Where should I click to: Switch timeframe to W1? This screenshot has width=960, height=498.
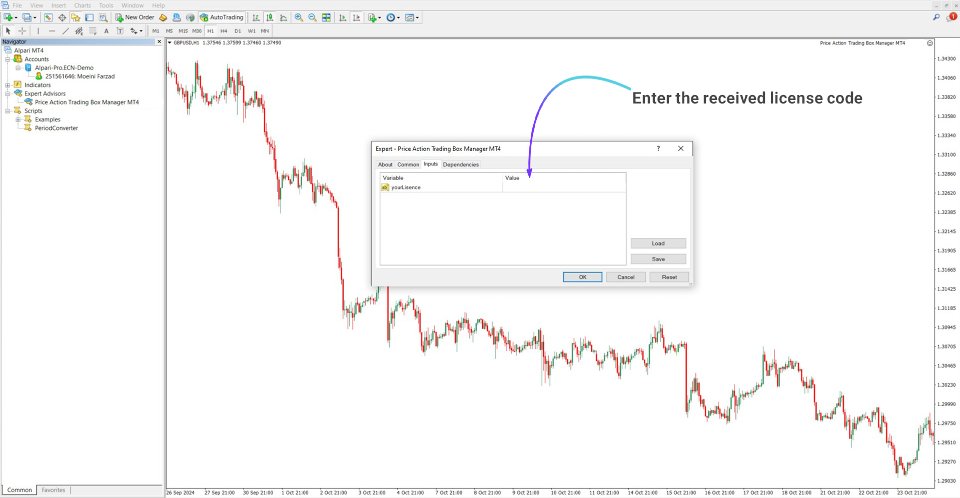point(252,31)
